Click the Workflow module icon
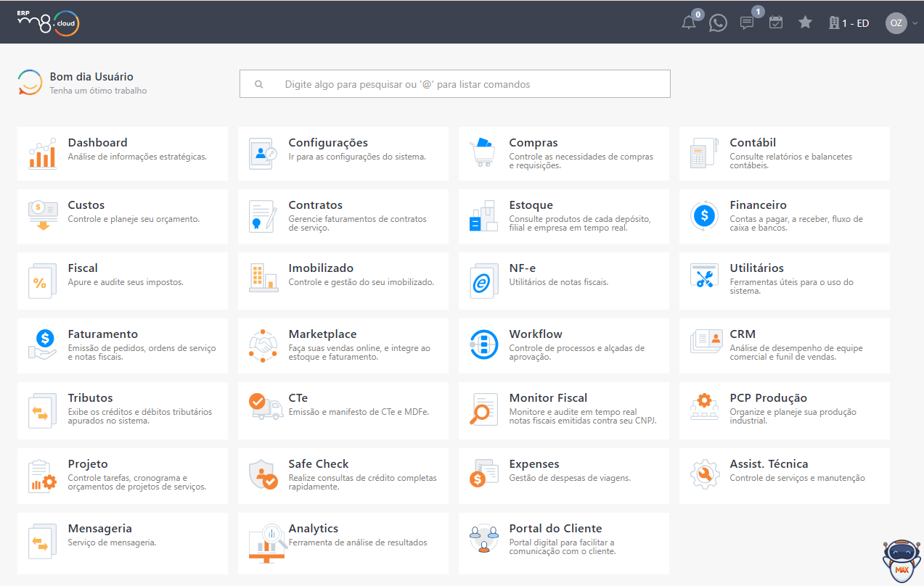Screen dimensions: 924x586 click(483, 344)
